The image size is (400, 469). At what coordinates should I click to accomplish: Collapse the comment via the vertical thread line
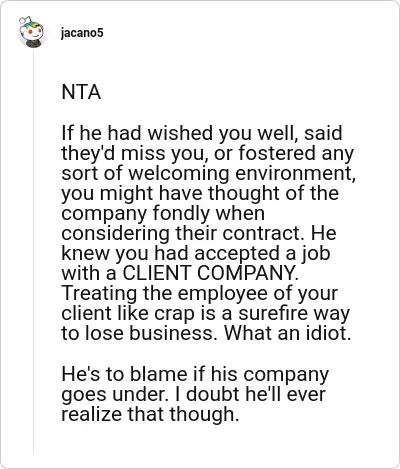(33, 250)
